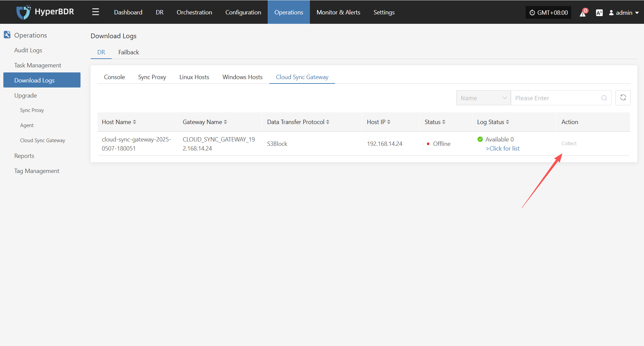The image size is (644, 346).
Task: Click the '>Click for list' link
Action: [x=502, y=149]
